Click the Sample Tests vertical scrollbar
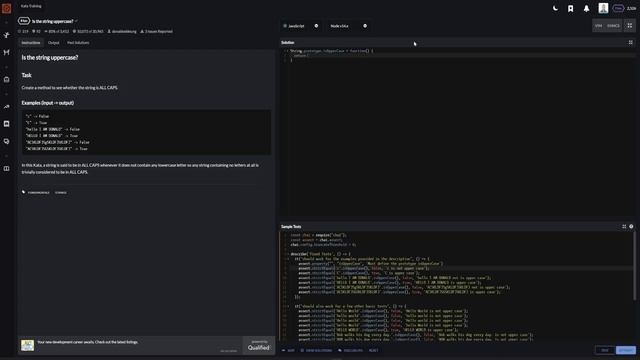 [x=634, y=266]
